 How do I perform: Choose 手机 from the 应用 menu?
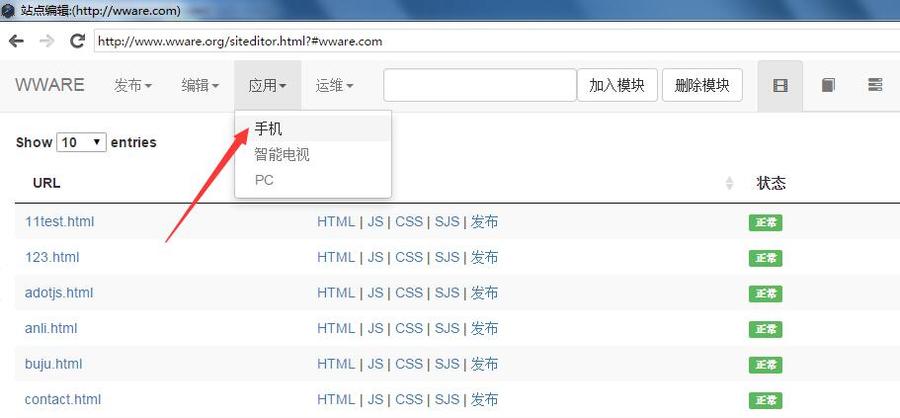point(313,129)
